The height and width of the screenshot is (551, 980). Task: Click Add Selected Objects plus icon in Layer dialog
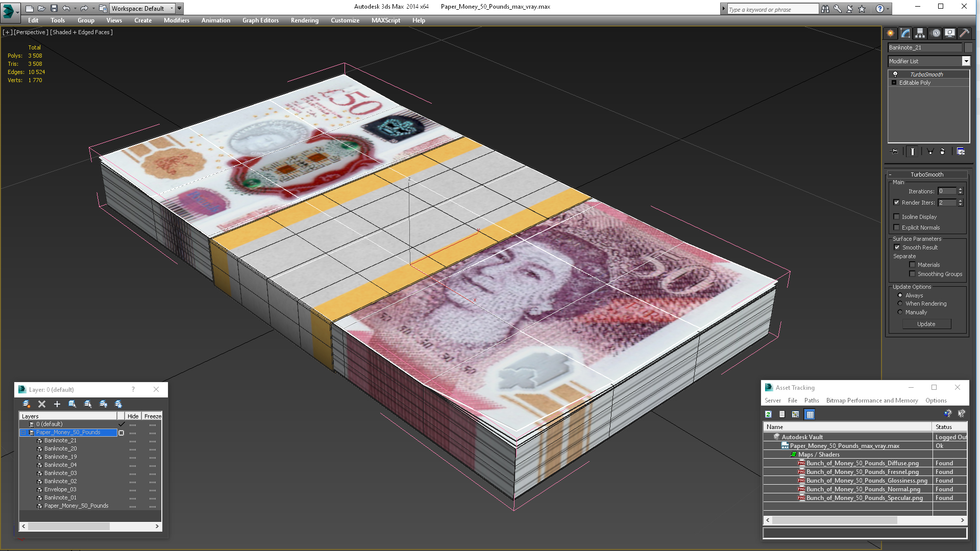tap(57, 404)
